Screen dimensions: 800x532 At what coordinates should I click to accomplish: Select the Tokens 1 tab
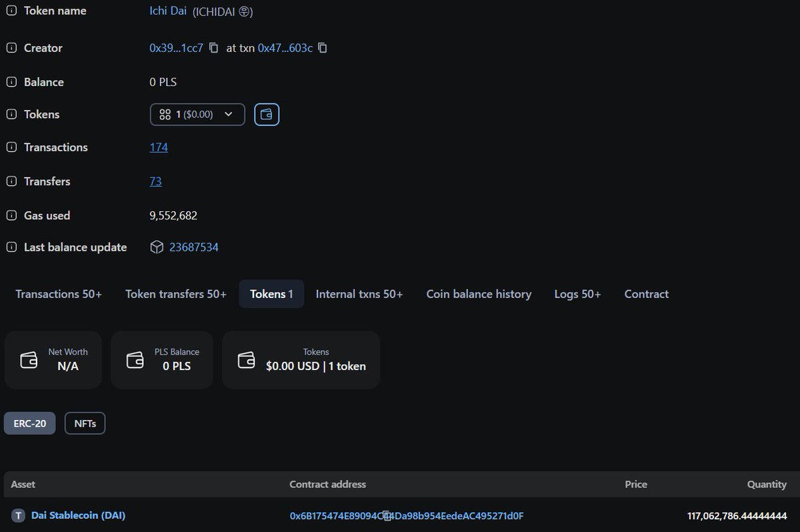[271, 294]
